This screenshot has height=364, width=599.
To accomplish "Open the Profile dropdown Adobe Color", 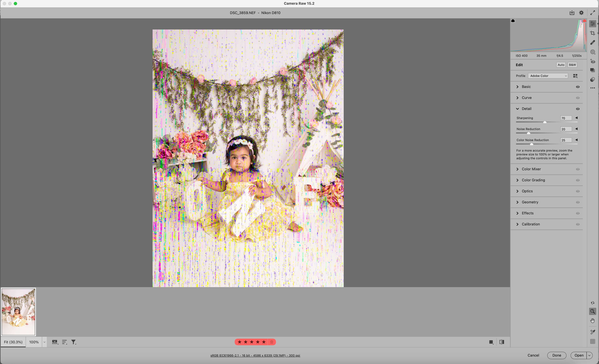I will (x=548, y=76).
